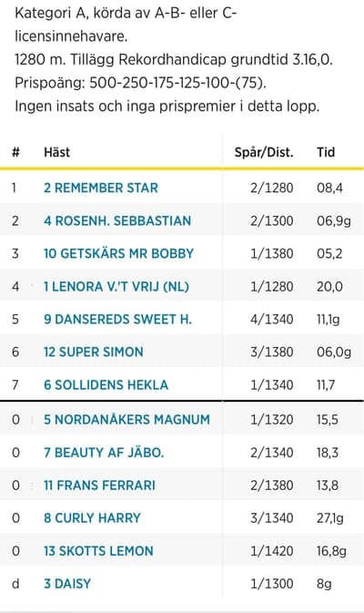Open 13 SKOTTS LEMON link
Screen dimensions: 364x613
98,551
